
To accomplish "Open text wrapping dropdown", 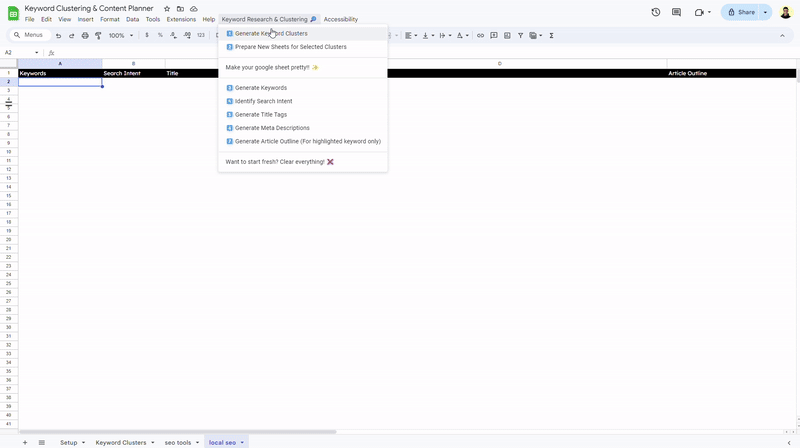I will 445,35.
